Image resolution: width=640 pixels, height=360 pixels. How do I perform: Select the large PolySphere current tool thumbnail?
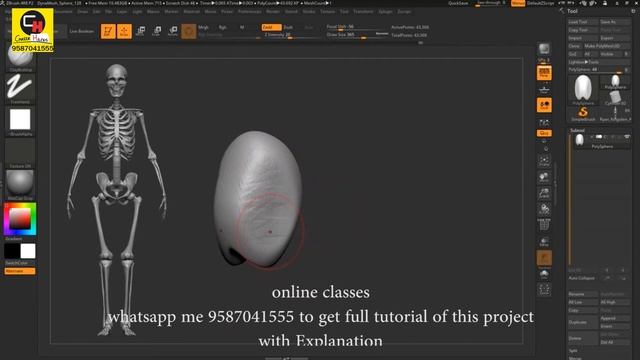click(583, 89)
